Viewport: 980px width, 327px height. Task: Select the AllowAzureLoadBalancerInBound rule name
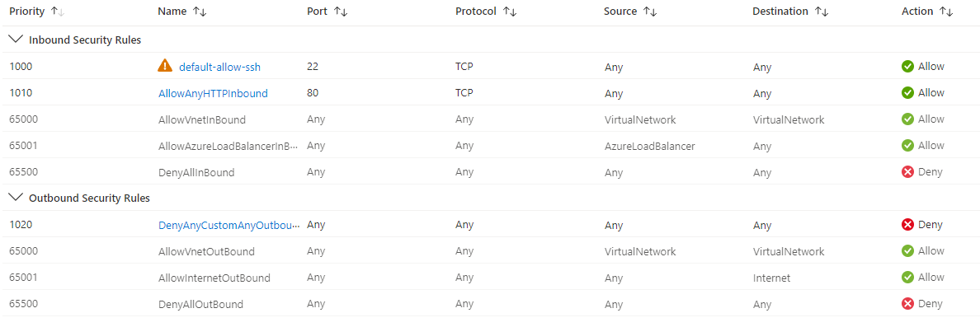(229, 146)
